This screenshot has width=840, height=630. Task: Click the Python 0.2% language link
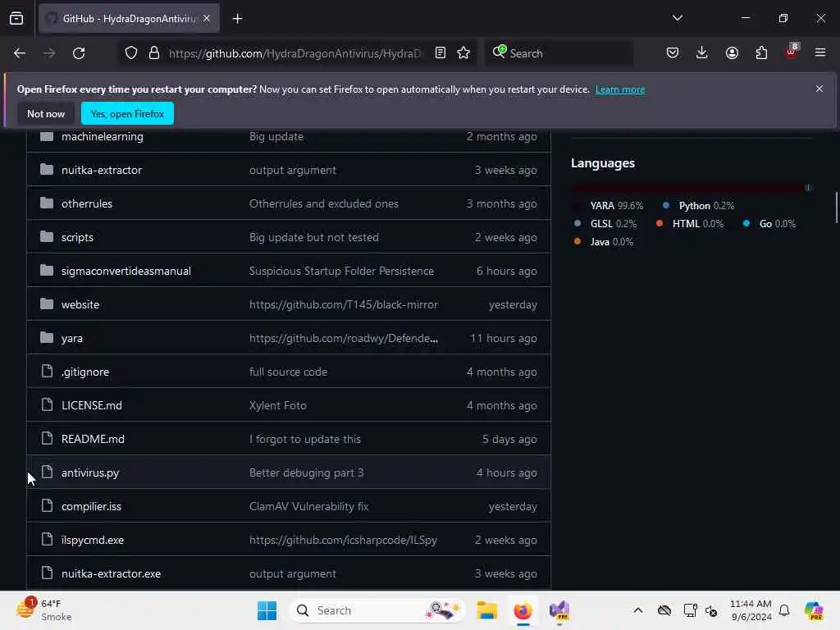coord(699,206)
